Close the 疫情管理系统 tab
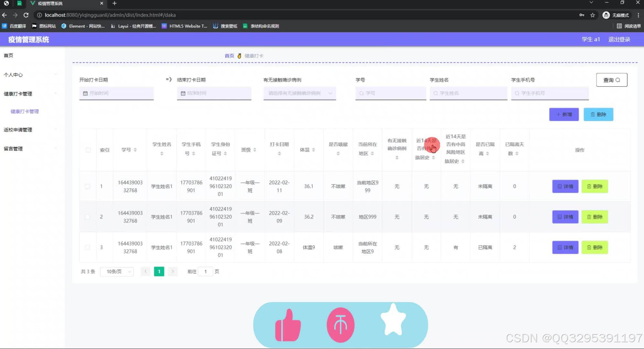The image size is (644, 349). click(102, 3)
